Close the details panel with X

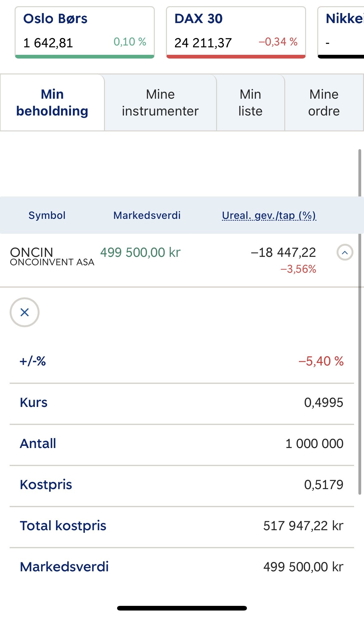coord(25,312)
